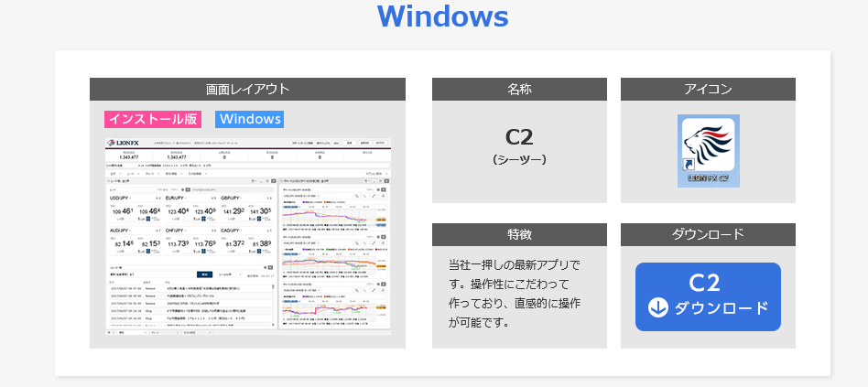Viewport: 868px width, 387px height.
Task: Click the pink インストール版 badge
Action: (x=152, y=119)
